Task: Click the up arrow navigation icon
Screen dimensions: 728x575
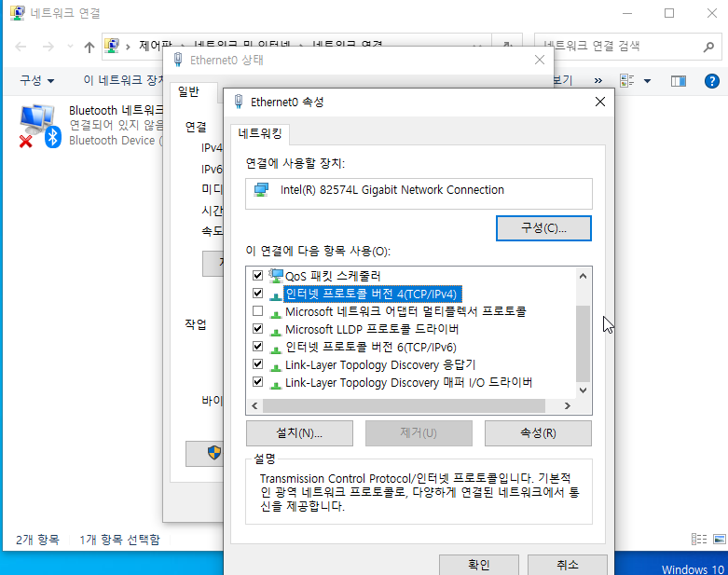Action: [89, 47]
